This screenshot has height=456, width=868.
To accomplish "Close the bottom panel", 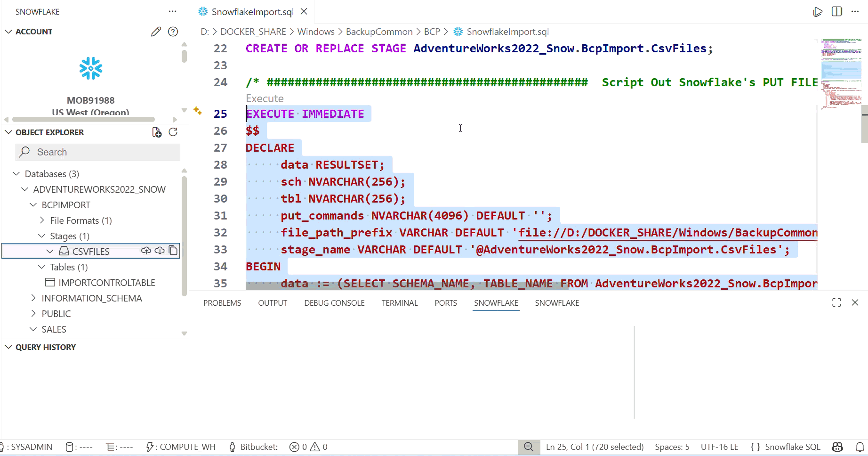I will pyautogui.click(x=855, y=302).
